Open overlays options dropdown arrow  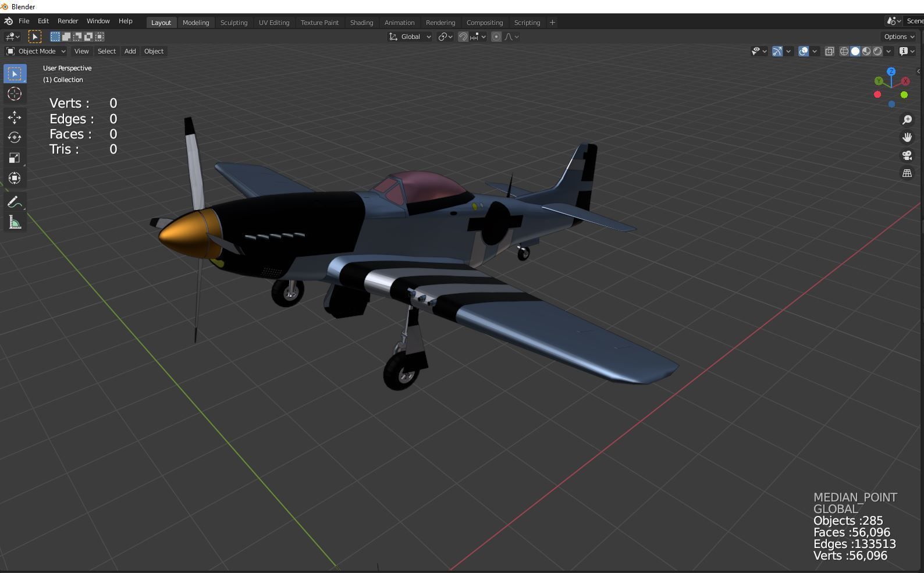click(815, 51)
